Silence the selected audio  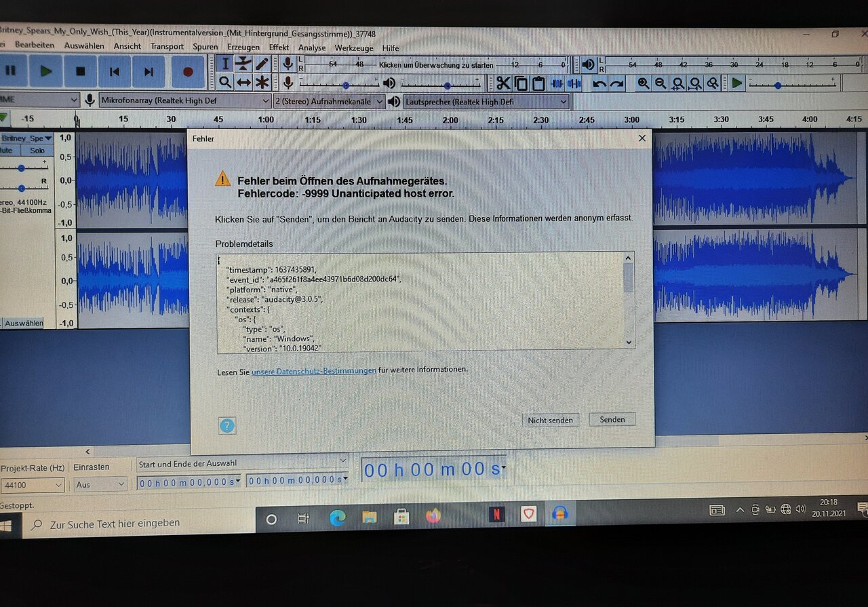(x=574, y=83)
